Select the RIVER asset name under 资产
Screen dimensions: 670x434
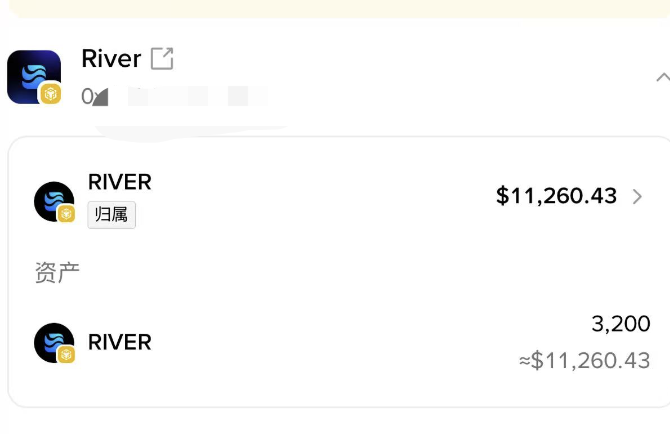click(x=120, y=342)
